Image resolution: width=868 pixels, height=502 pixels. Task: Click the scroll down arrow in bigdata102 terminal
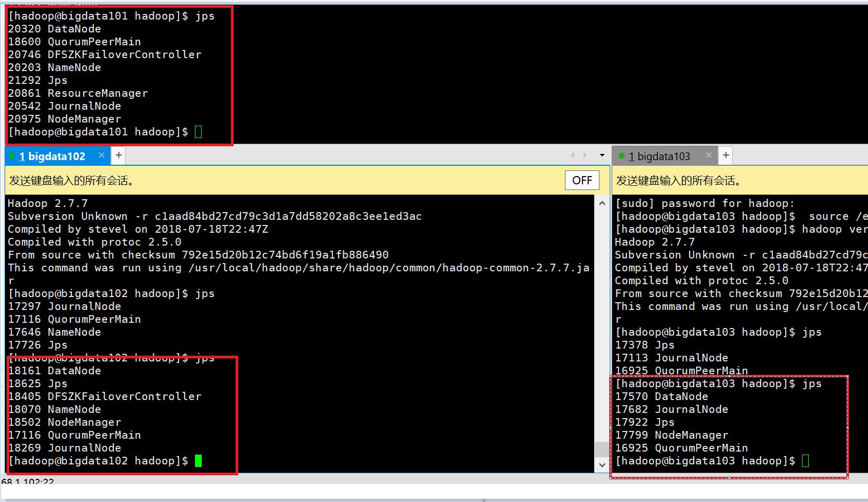tap(602, 465)
